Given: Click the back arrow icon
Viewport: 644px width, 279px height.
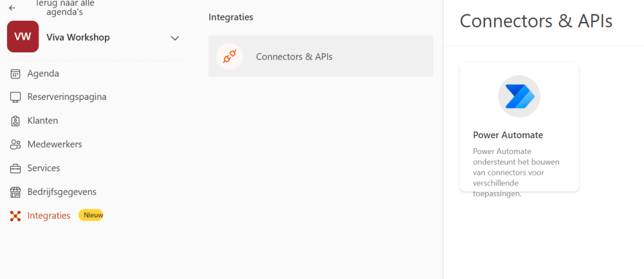Looking at the screenshot, I should (12, 8).
